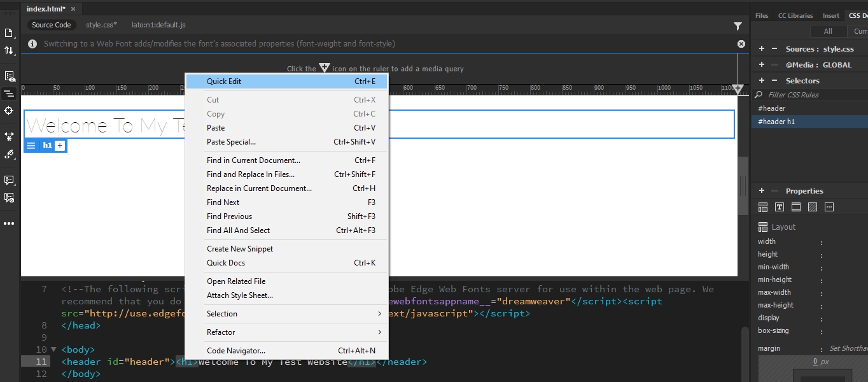Click the File Management up-down arrows icon
This screenshot has height=382, width=868.
9,50
